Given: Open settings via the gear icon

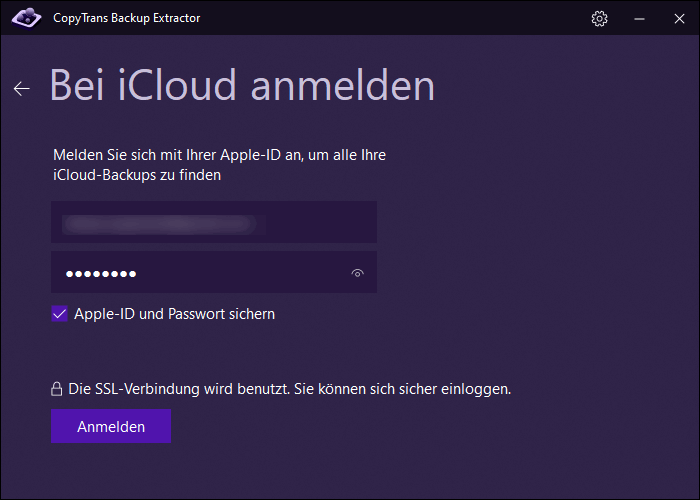Looking at the screenshot, I should pos(599,18).
